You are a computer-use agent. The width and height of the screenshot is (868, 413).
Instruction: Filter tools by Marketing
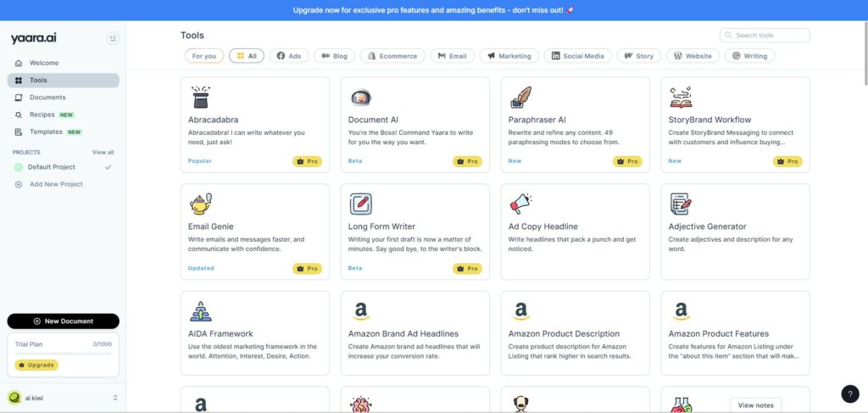509,56
